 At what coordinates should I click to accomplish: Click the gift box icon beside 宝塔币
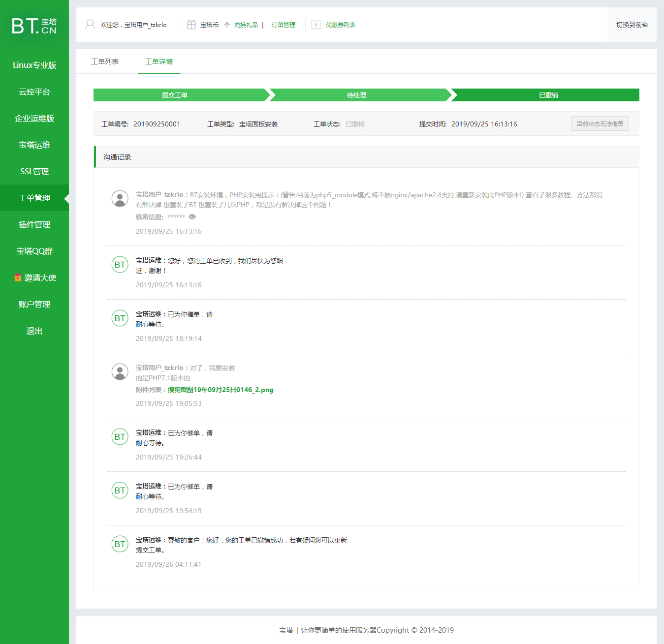coord(191,25)
